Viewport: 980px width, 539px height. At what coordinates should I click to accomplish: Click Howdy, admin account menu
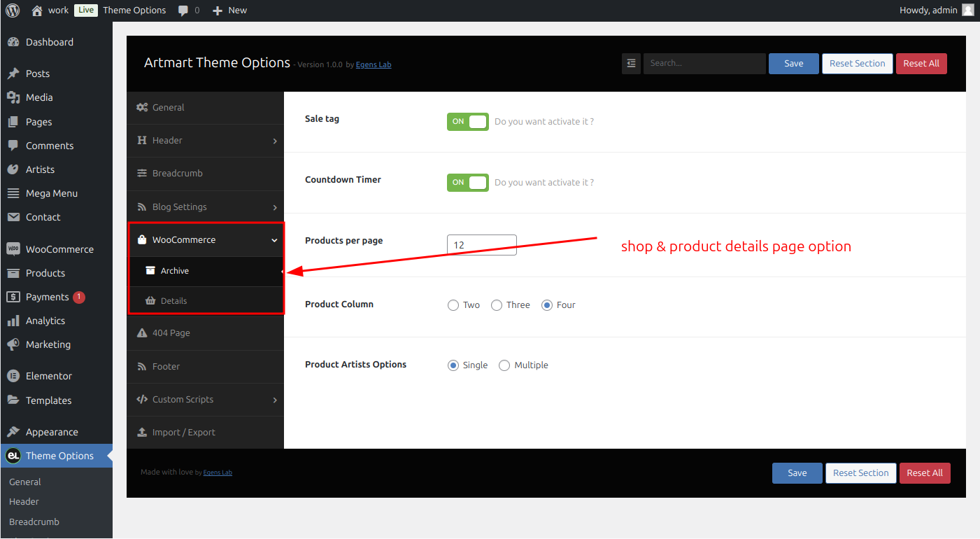936,10
